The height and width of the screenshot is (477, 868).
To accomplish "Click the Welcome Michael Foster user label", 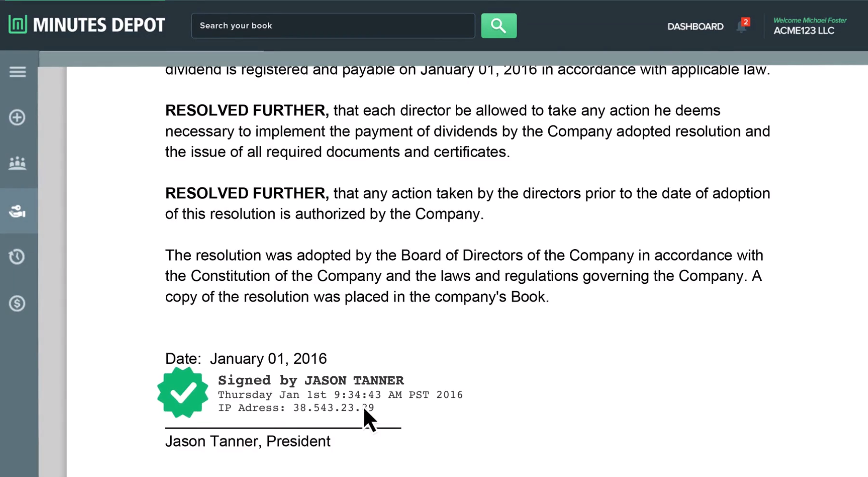I will pos(810,20).
